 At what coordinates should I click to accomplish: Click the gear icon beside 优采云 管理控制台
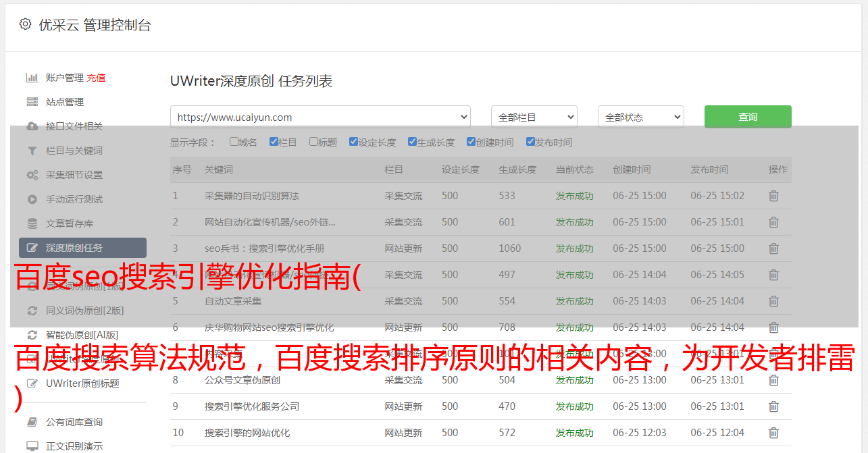point(25,24)
